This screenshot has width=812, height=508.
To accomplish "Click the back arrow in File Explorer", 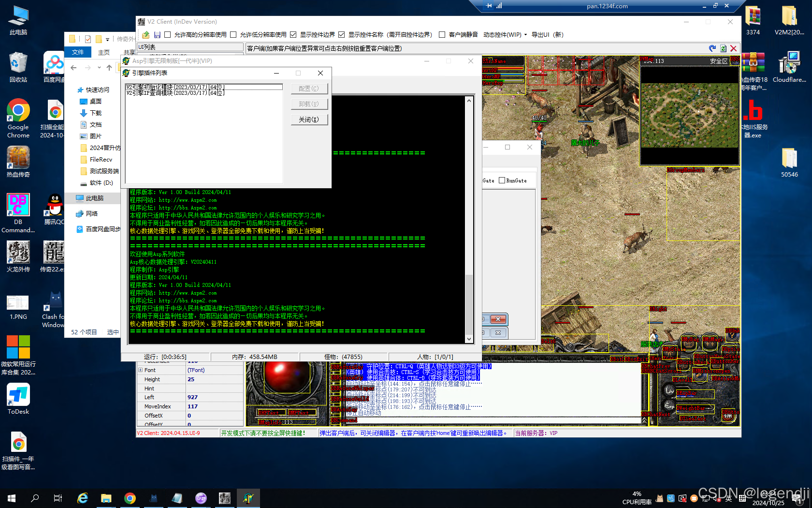I will coord(73,68).
